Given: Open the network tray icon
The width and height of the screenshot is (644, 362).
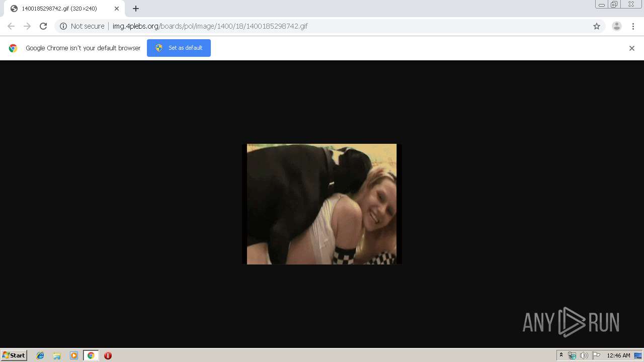Looking at the screenshot, I should click(x=572, y=355).
